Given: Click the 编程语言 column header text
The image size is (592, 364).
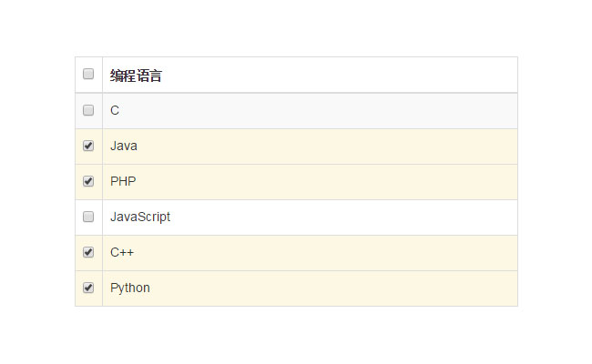Looking at the screenshot, I should point(136,76).
